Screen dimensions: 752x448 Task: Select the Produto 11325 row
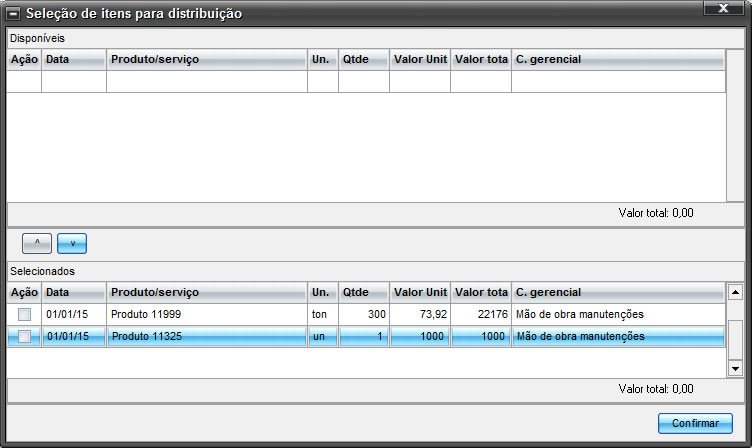click(x=366, y=336)
